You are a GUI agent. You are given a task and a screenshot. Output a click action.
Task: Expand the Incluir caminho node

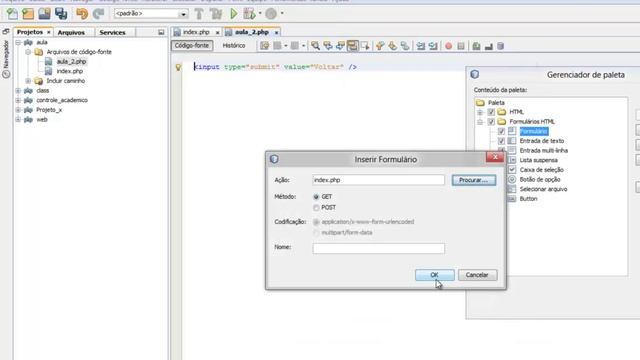28,81
